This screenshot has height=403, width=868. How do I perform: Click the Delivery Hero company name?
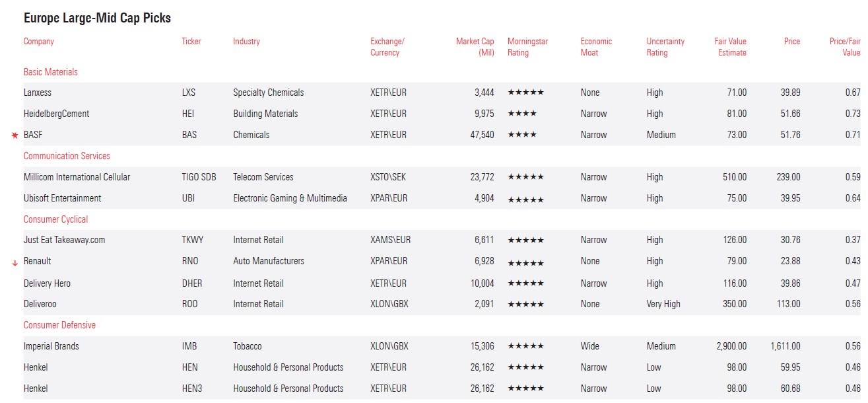pyautogui.click(x=47, y=283)
